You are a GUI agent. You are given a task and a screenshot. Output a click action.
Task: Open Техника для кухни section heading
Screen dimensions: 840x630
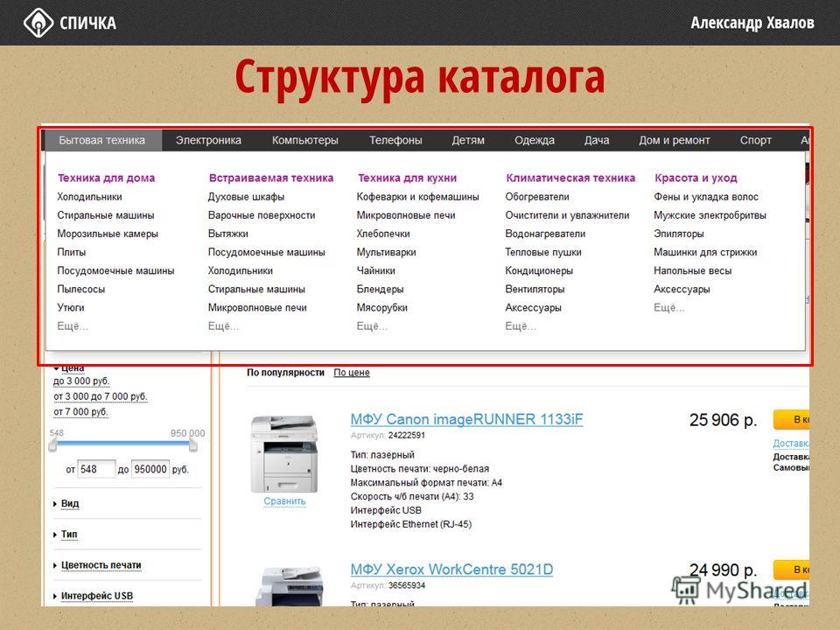click(407, 178)
